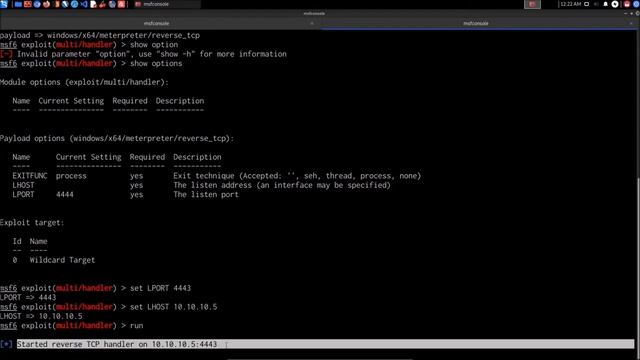Click the 'Payload options' heading line
The image size is (640, 360).
tap(117, 138)
